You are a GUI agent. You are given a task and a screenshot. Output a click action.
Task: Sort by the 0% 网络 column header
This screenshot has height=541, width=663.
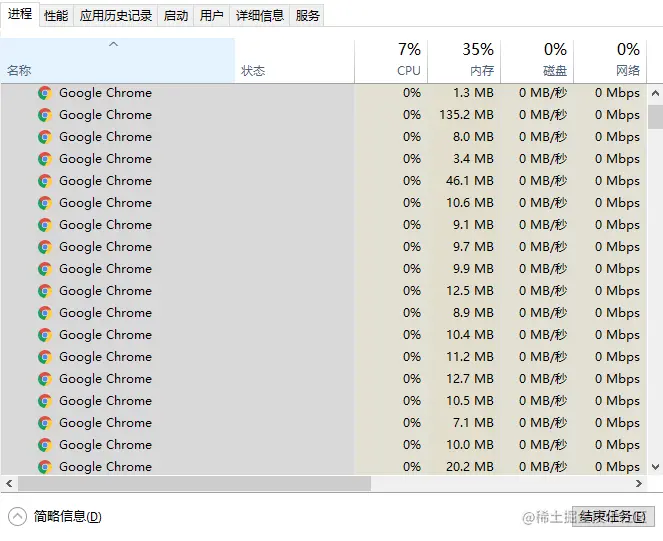(x=610, y=60)
